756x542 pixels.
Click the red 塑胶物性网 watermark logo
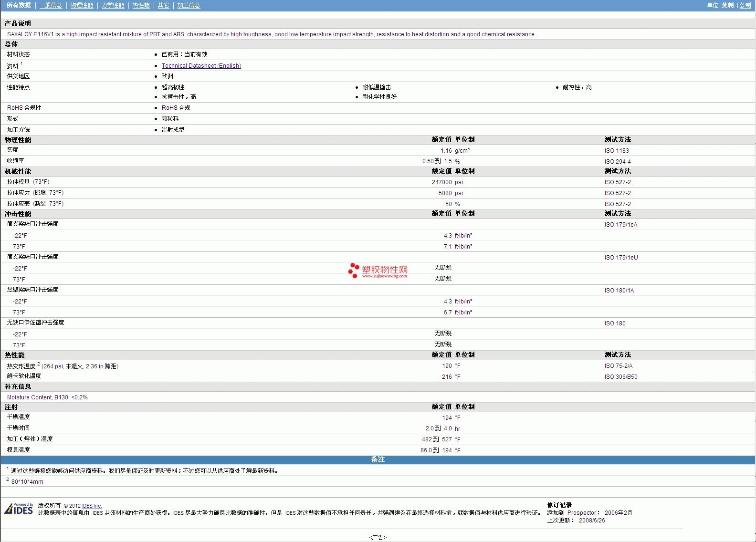378,271
